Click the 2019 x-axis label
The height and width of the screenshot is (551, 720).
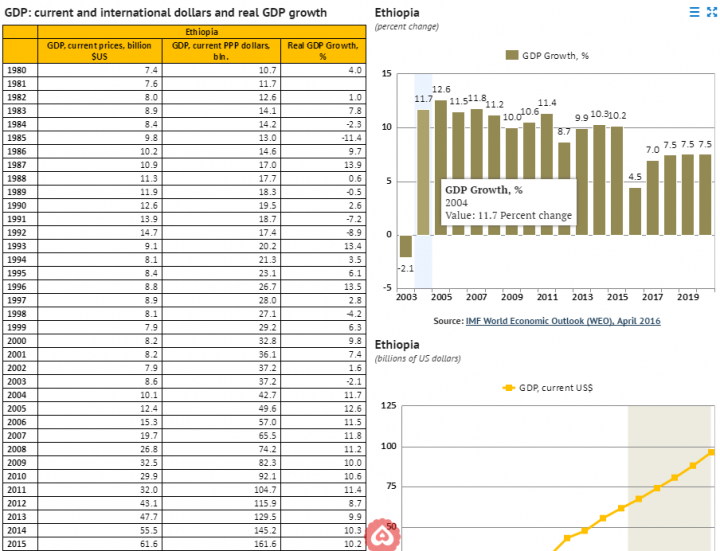tap(688, 297)
